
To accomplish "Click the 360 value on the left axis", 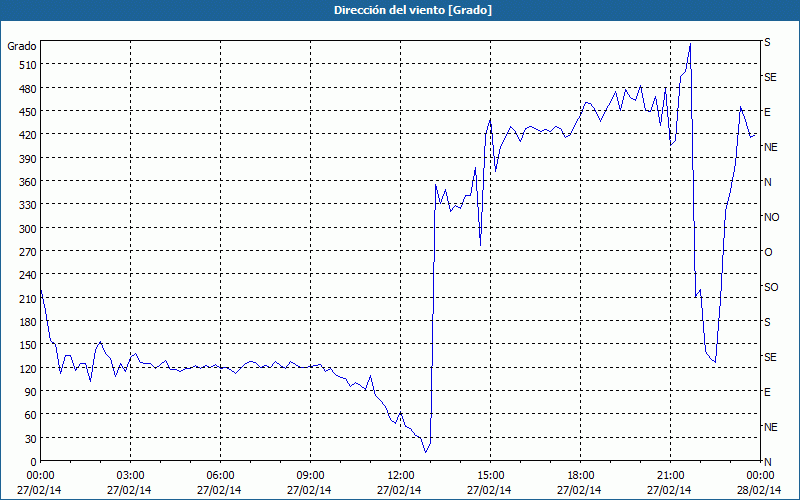I will coord(29,182).
